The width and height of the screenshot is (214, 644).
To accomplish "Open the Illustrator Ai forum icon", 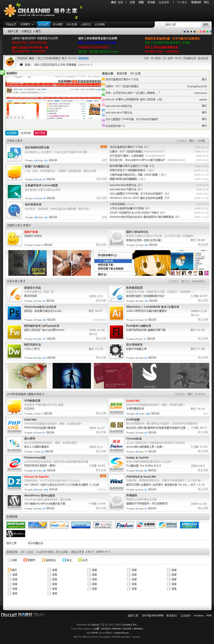I will point(116,313).
